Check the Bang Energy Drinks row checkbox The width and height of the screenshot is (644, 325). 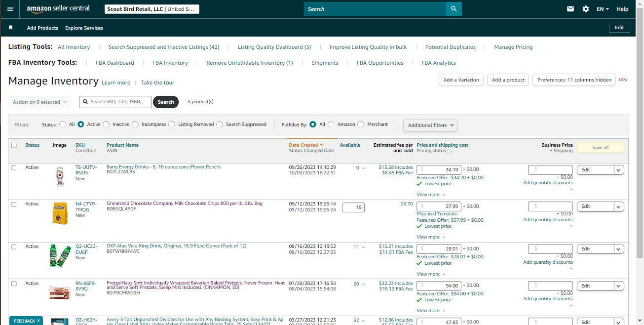pyautogui.click(x=14, y=167)
